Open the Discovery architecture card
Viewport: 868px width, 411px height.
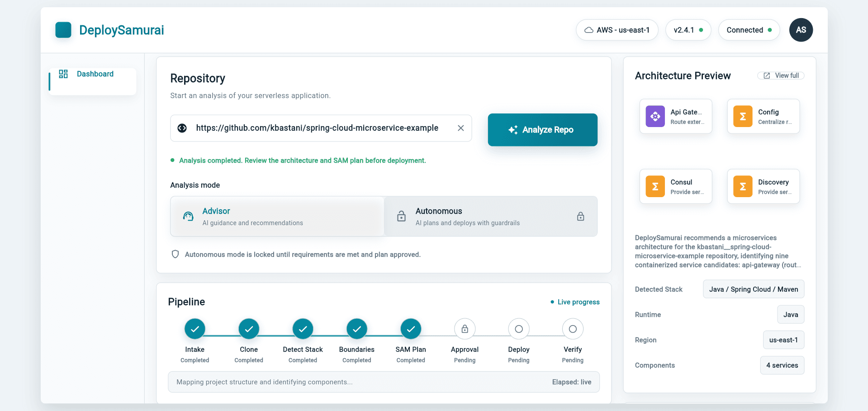(x=764, y=186)
